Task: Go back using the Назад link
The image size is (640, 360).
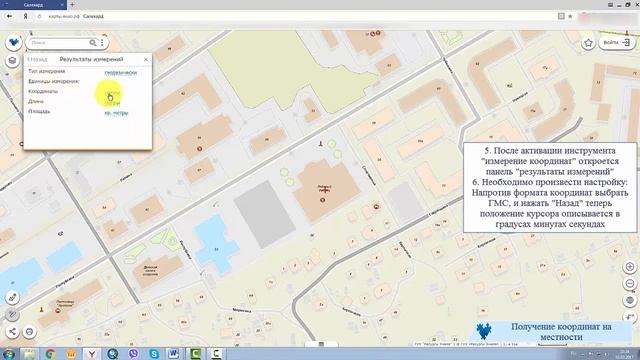Action: pos(38,59)
